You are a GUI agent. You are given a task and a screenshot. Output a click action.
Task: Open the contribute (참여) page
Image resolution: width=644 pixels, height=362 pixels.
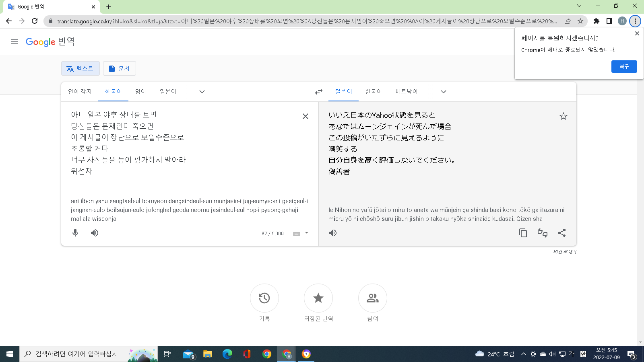pos(372,298)
